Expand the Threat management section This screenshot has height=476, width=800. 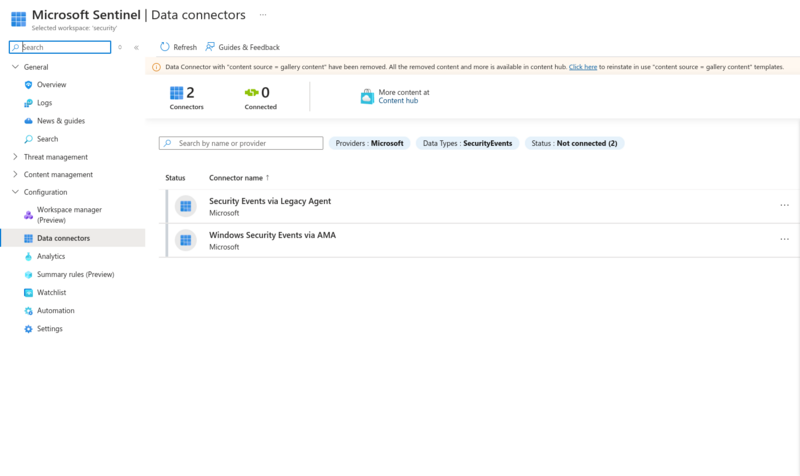tap(15, 157)
